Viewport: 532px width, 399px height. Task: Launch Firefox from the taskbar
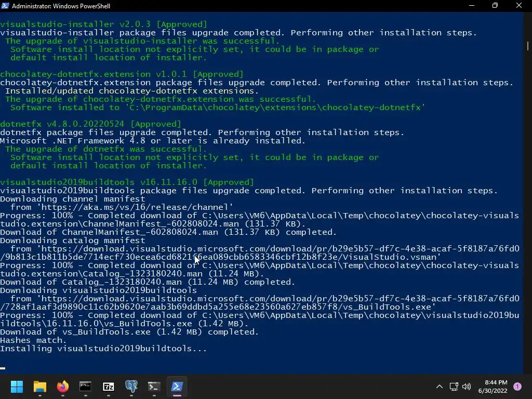point(62,387)
